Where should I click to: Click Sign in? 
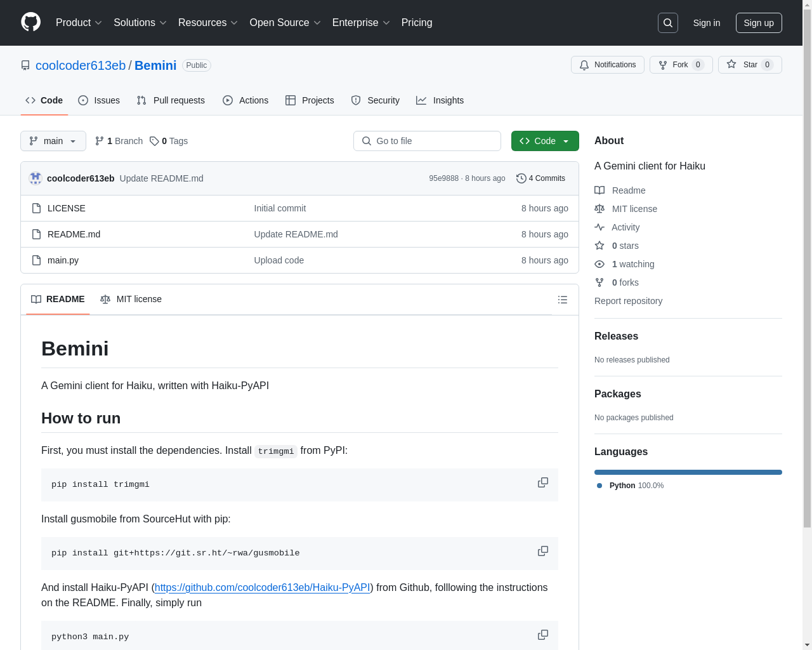point(707,23)
